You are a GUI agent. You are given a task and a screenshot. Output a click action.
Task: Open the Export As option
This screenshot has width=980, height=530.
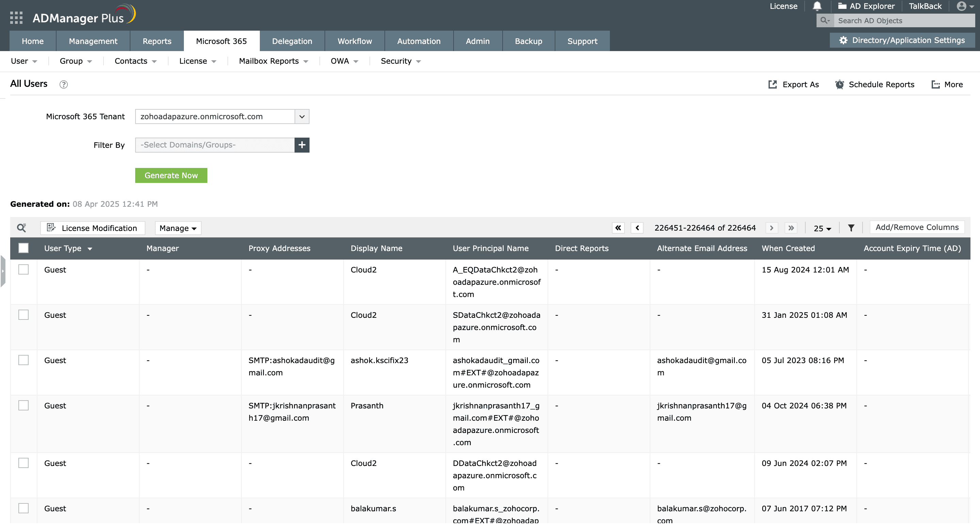(793, 84)
